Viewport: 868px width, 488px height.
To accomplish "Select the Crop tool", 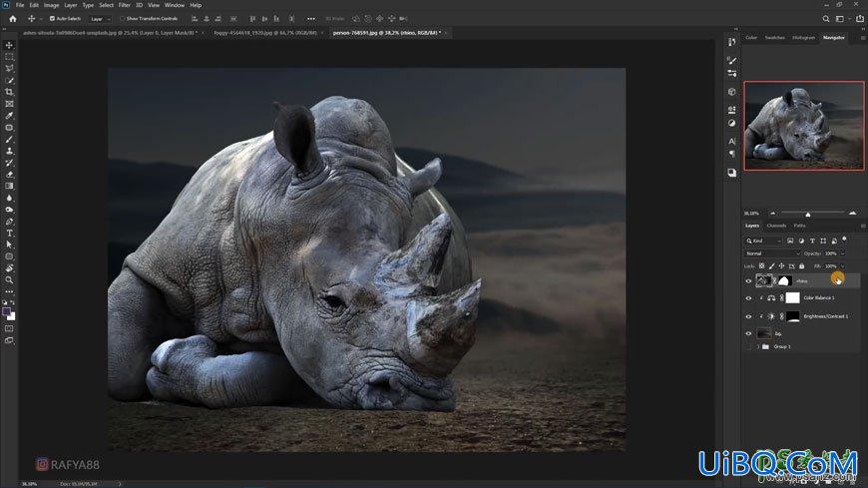I will point(9,92).
